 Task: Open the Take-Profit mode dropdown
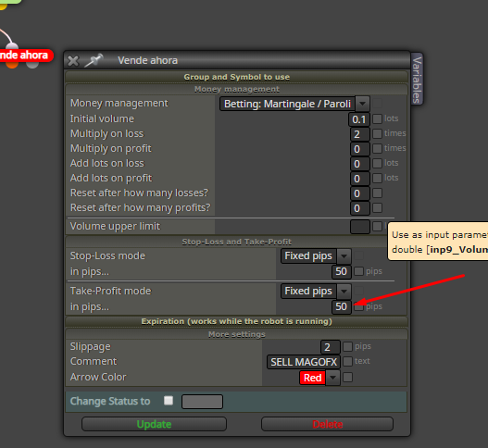(316, 292)
